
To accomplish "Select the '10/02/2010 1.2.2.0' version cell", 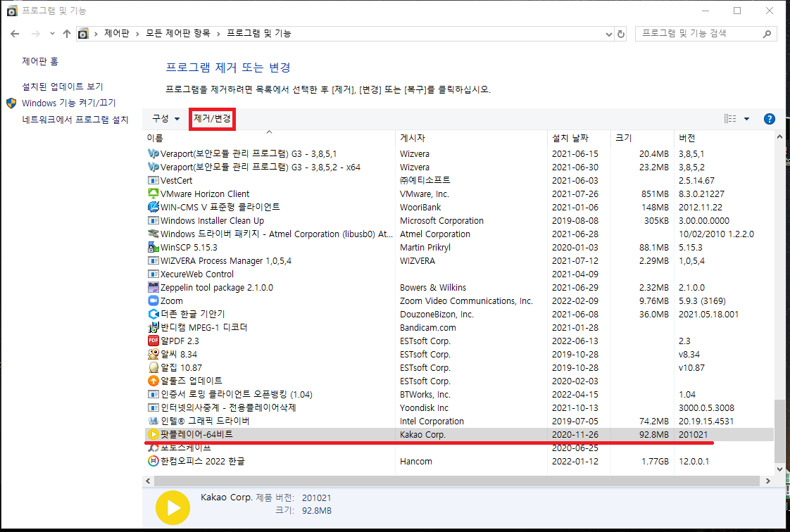I will (716, 234).
